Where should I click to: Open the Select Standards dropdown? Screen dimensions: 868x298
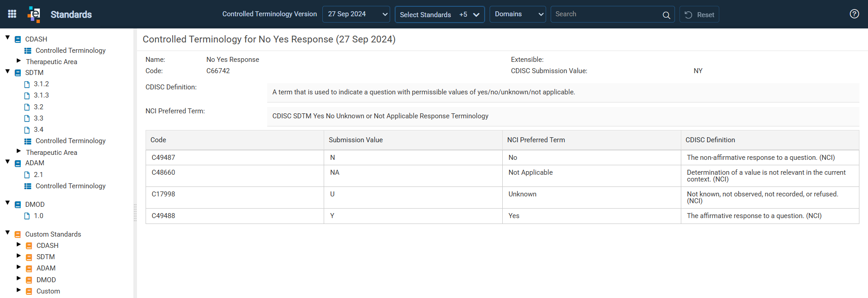[x=439, y=14]
